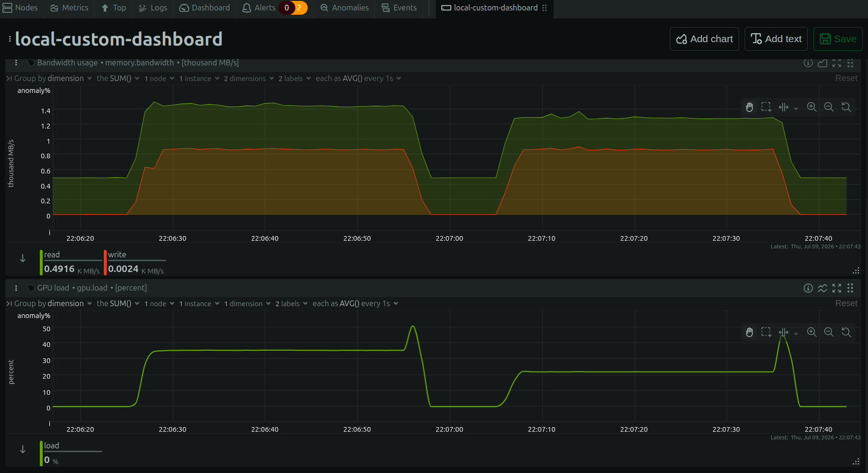
Task: Click the info marker below Bandwidth chart axis
Action: pos(49,233)
